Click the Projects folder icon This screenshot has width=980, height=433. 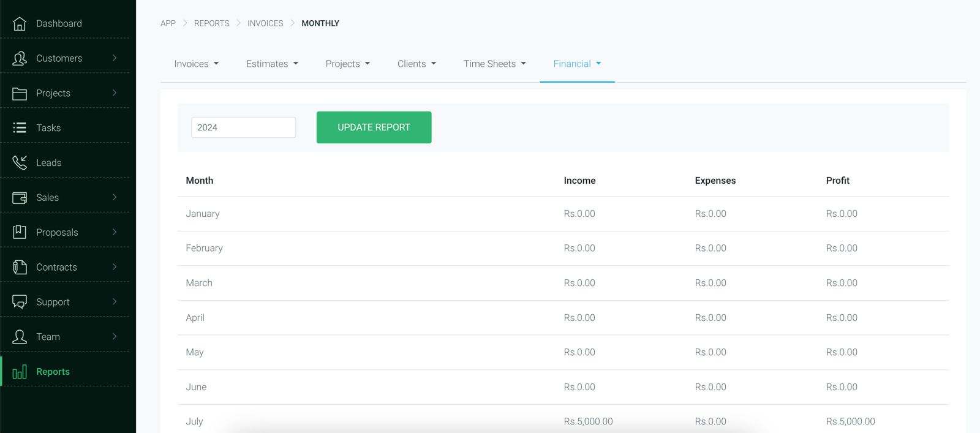20,93
